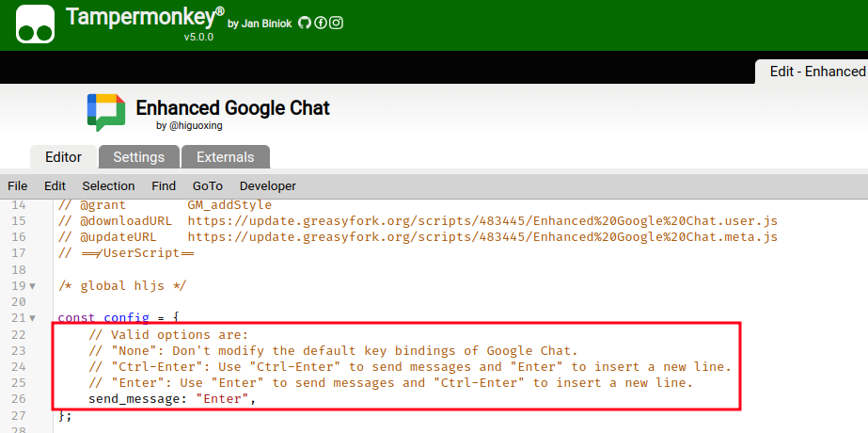Image resolution: width=868 pixels, height=433 pixels.
Task: Click the /* global hljs */ comment
Action: tap(122, 286)
